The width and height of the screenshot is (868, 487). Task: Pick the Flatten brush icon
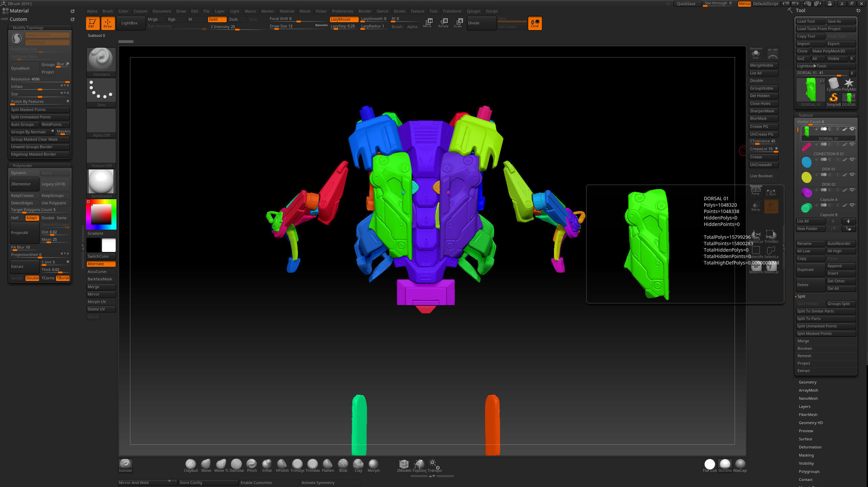coord(327,464)
